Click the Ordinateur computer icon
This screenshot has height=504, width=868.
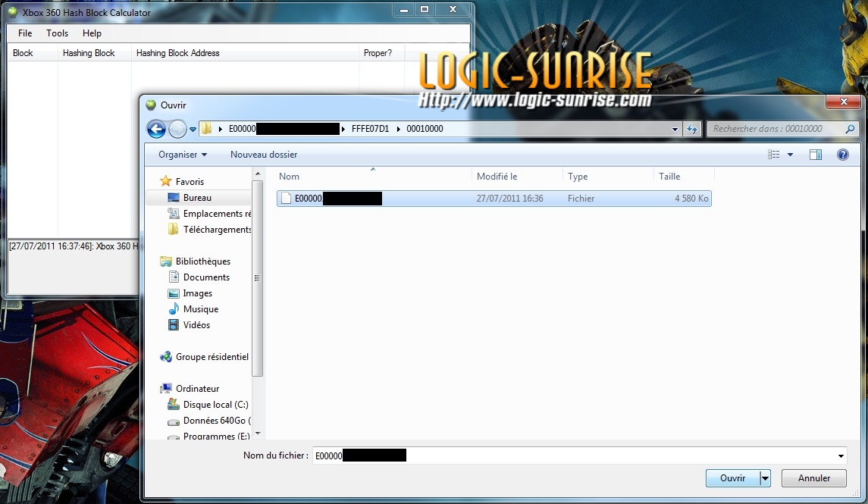point(165,388)
